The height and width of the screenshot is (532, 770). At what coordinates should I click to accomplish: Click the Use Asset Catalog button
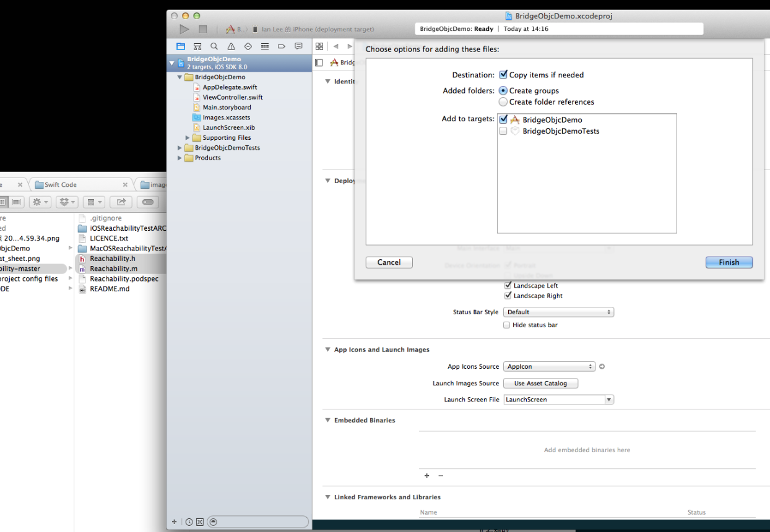tap(540, 384)
